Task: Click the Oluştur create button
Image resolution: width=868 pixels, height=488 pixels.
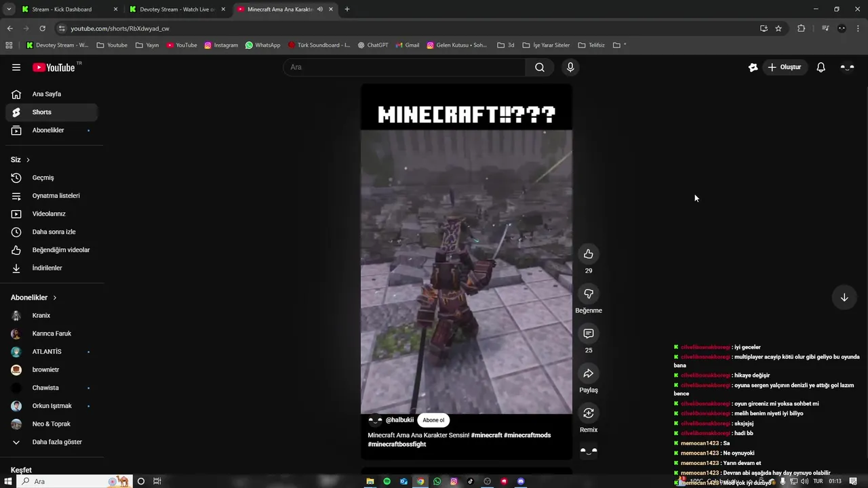Action: (x=785, y=67)
